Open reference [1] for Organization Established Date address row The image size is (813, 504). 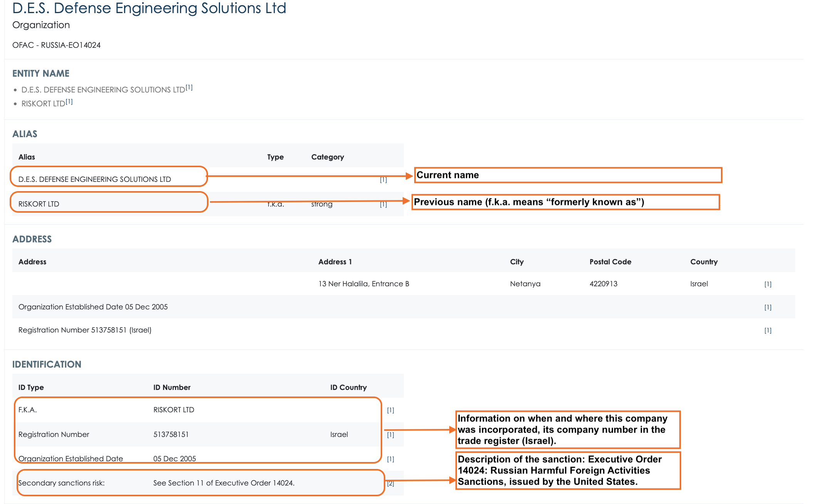(x=768, y=307)
